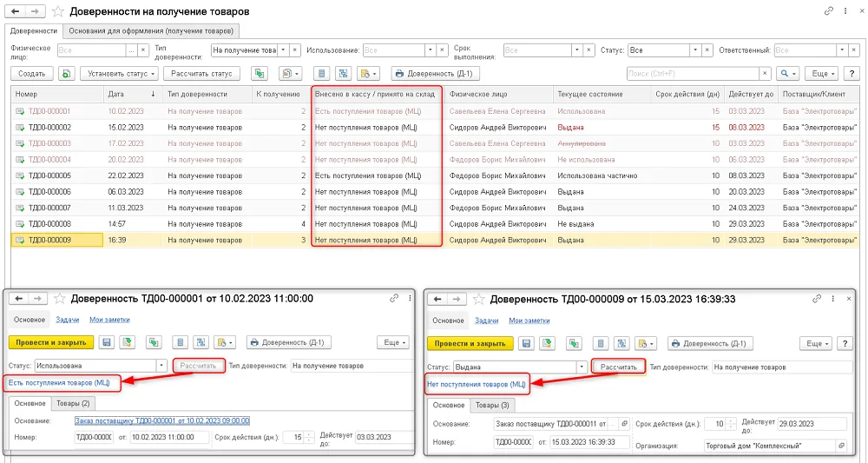Open the Тип доверенности filter dropdown

click(283, 50)
